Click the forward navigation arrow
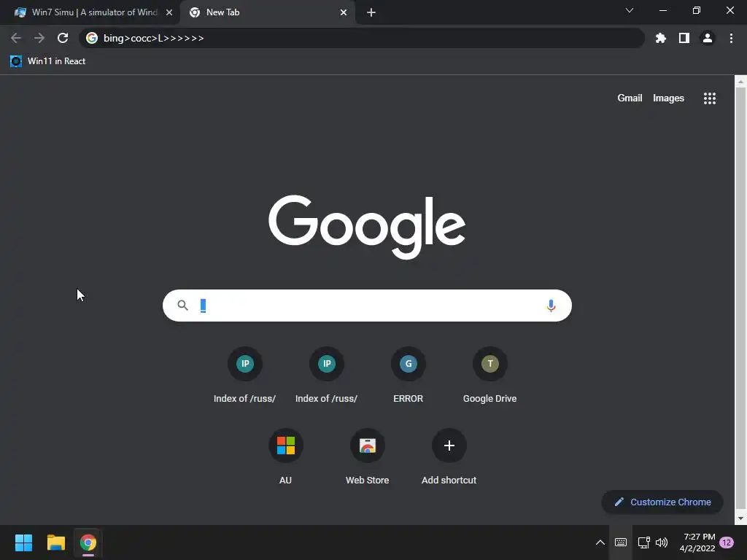747x560 pixels. 39,38
